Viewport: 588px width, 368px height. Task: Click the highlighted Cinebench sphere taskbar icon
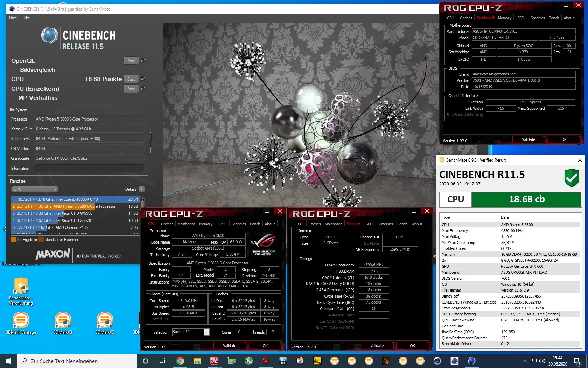pyautogui.click(x=471, y=361)
